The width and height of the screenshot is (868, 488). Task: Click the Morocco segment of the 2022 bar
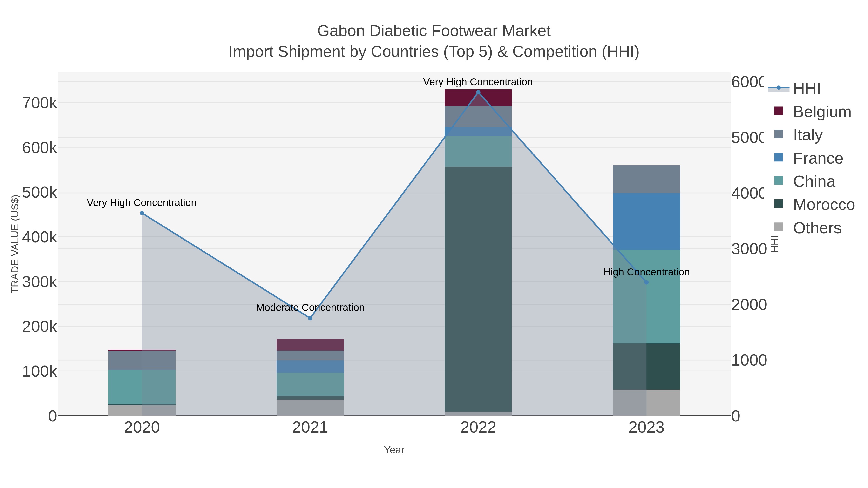[478, 289]
